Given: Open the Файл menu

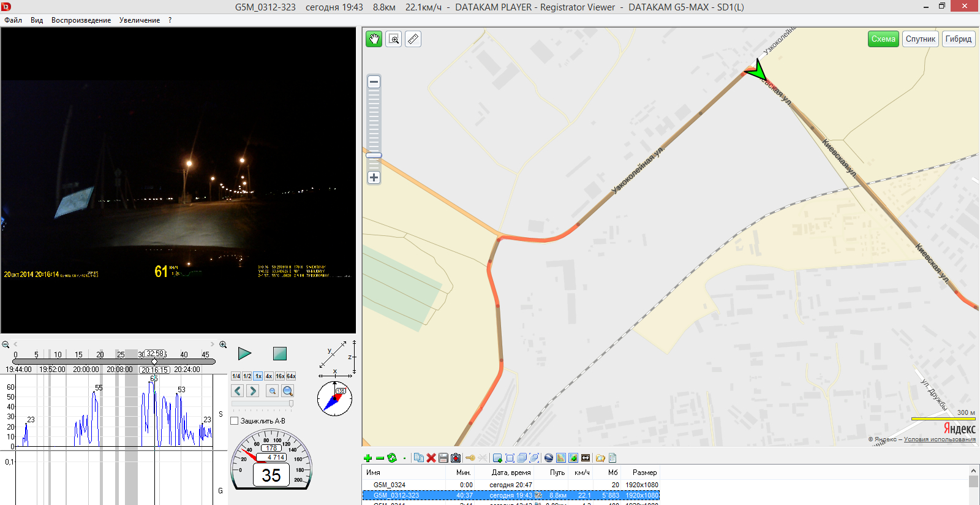Looking at the screenshot, I should click(x=13, y=20).
